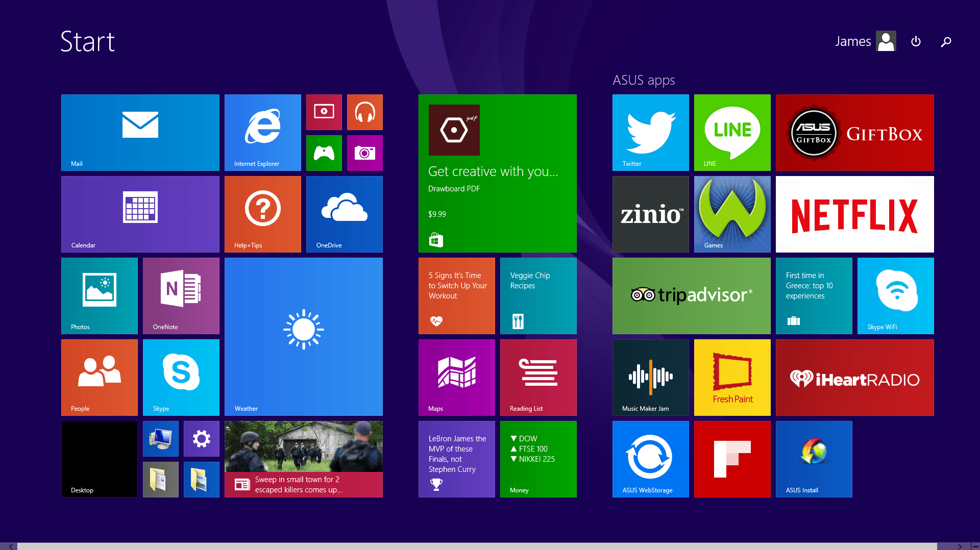Screen dimensions: 980x550
Task: Open Drawboard PDF store promo tile
Action: click(x=498, y=173)
